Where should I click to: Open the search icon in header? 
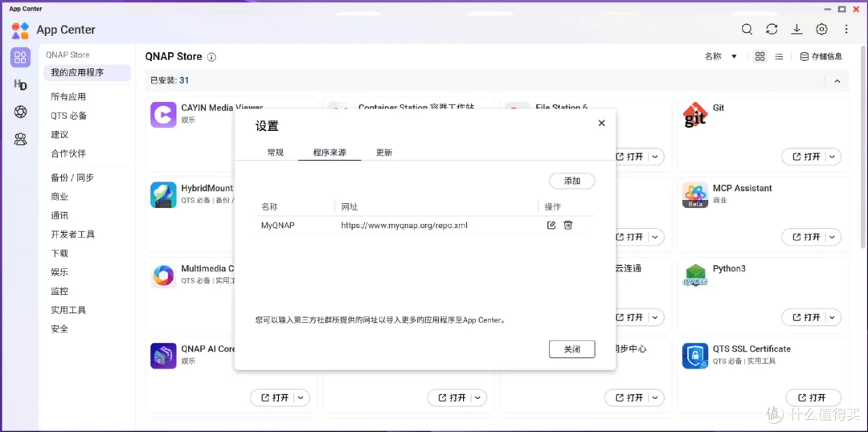click(747, 30)
